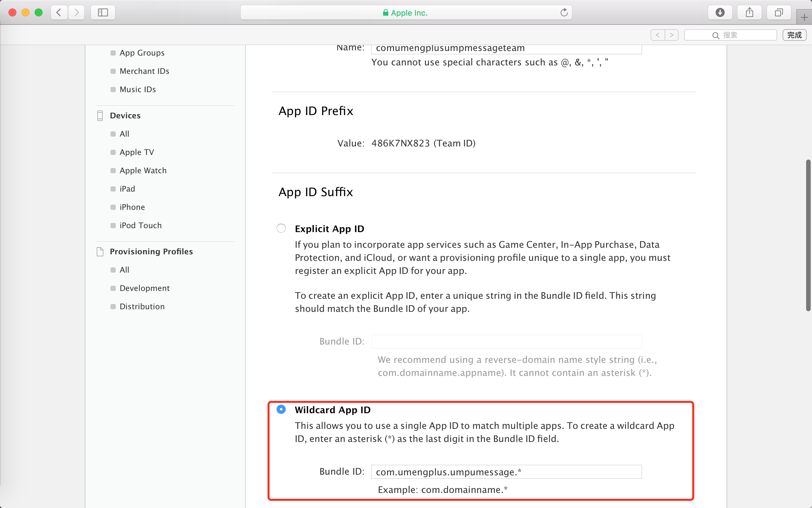The height and width of the screenshot is (508, 812).
Task: Click the App ID Prefix heading
Action: tap(316, 111)
